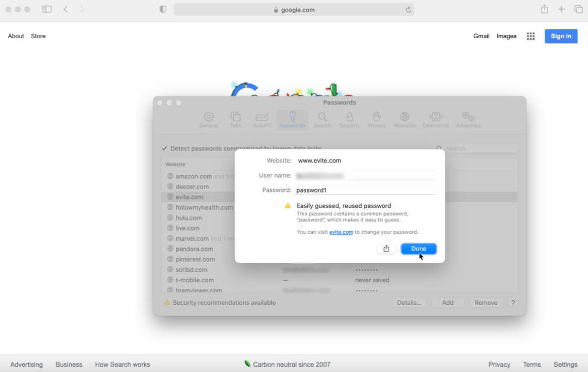Click the new tab plus icon
This screenshot has width=588, height=372.
561,10
